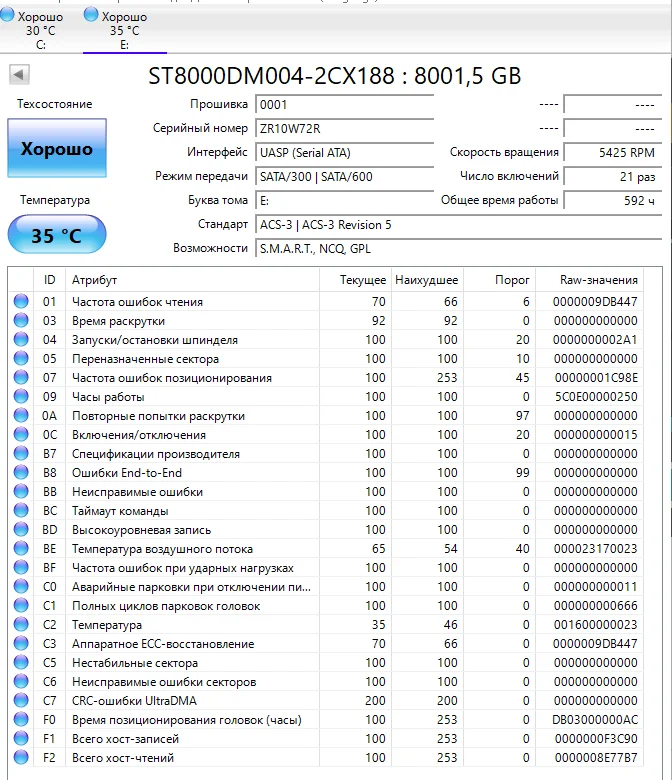
Task: Click raw value 000023170023 of airflow temperature
Action: (595, 549)
